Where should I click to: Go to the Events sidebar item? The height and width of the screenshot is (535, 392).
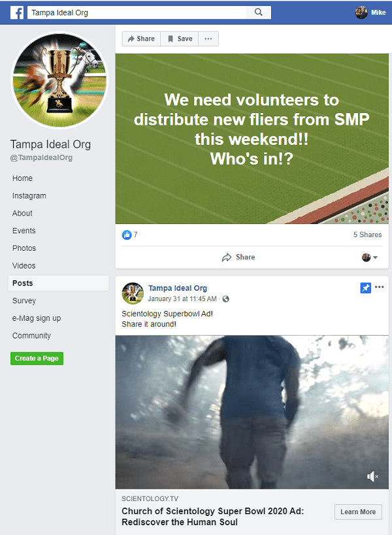point(24,231)
